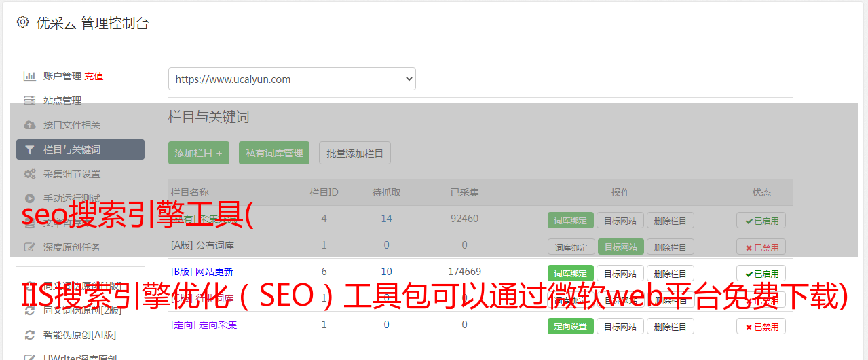Click the gears icon for 采集细节设置
Screen dimensions: 868x360
(30, 174)
